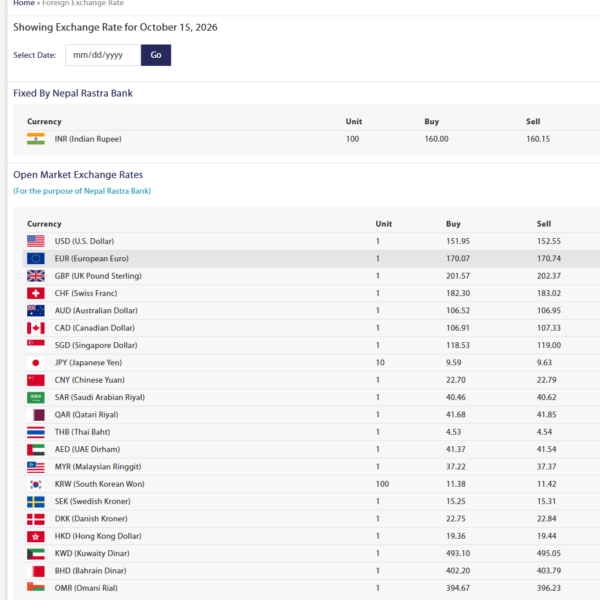Click the Qatar flag icon for QAR
The height and width of the screenshot is (600, 600).
point(36,414)
